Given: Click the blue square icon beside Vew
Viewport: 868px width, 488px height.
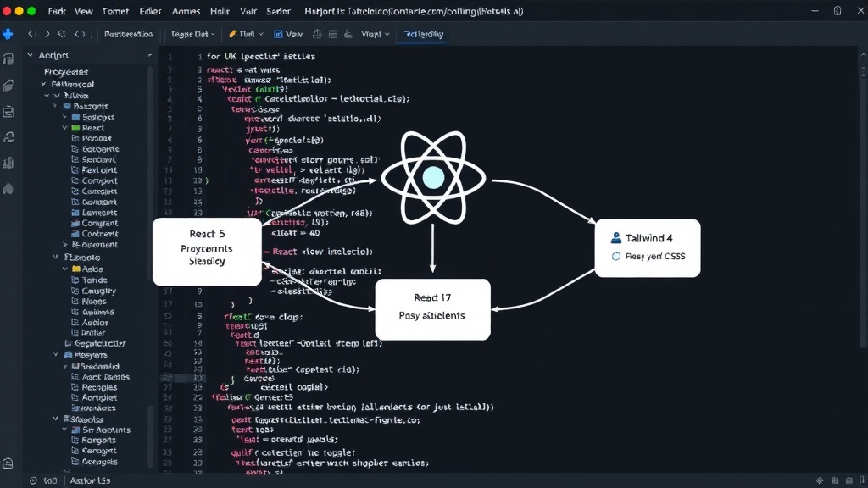Looking at the screenshot, I should coord(278,34).
